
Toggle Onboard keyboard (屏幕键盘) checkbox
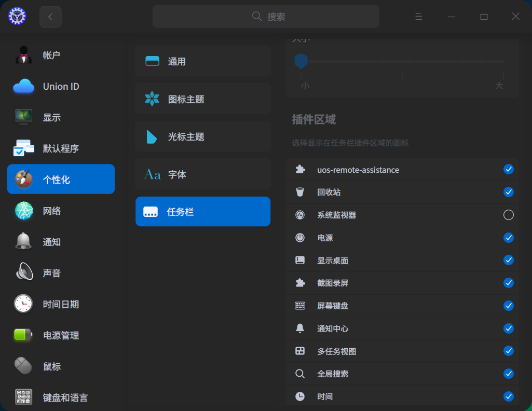pyautogui.click(x=508, y=306)
